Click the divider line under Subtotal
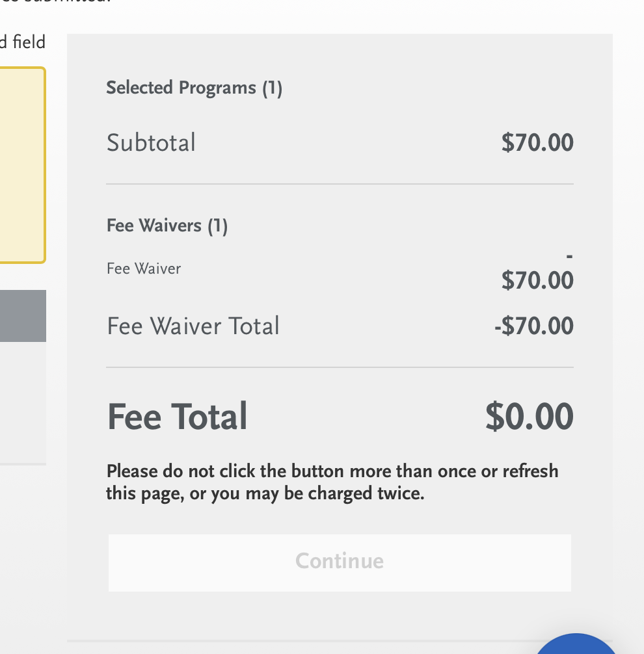The width and height of the screenshot is (644, 654). click(340, 184)
